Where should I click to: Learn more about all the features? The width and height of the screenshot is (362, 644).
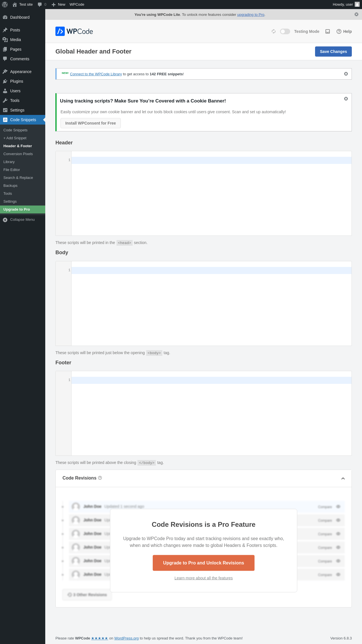point(204,578)
